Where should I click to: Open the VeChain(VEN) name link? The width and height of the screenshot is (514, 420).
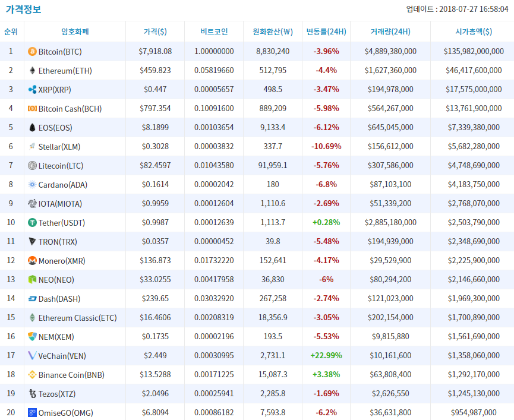click(x=62, y=356)
